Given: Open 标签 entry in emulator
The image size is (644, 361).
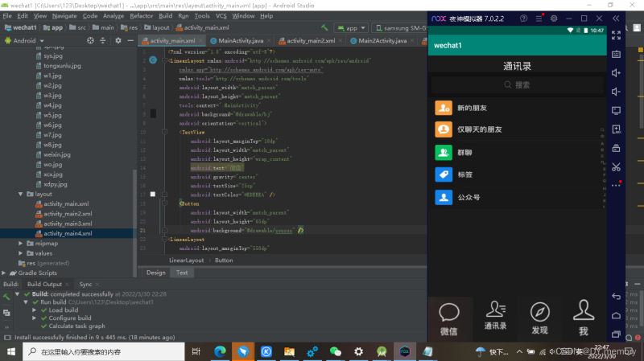Looking at the screenshot, I should coord(517,174).
